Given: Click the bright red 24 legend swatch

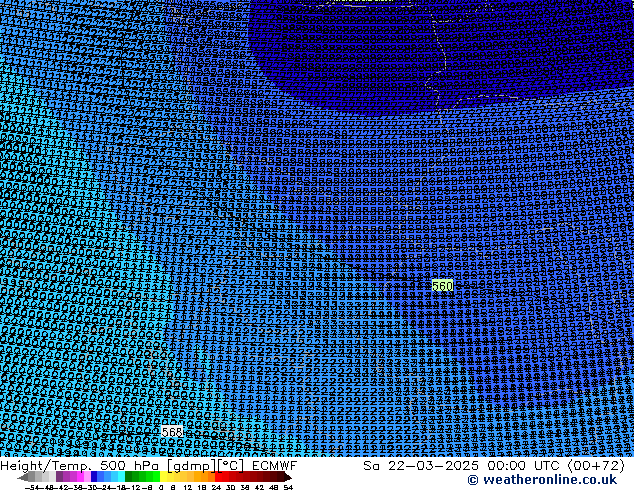Looking at the screenshot, I should point(218,477).
